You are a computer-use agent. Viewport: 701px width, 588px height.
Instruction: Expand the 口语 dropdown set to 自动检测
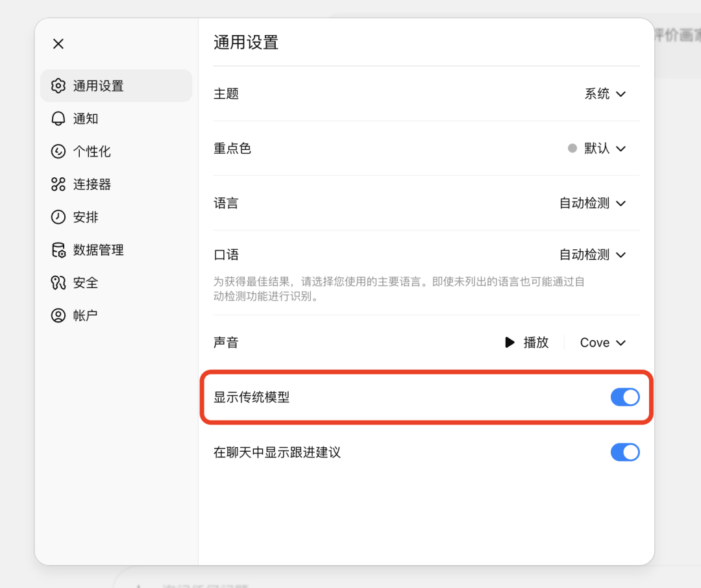click(x=593, y=255)
